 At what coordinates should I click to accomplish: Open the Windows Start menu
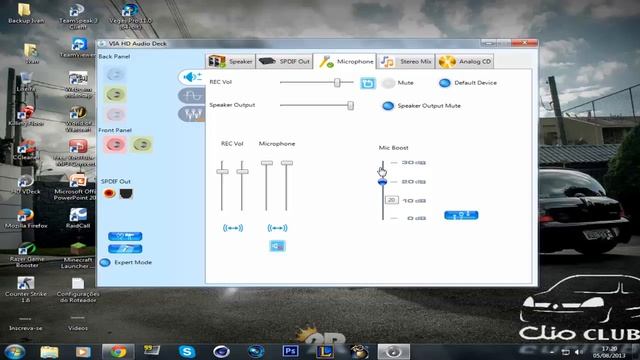point(15,351)
